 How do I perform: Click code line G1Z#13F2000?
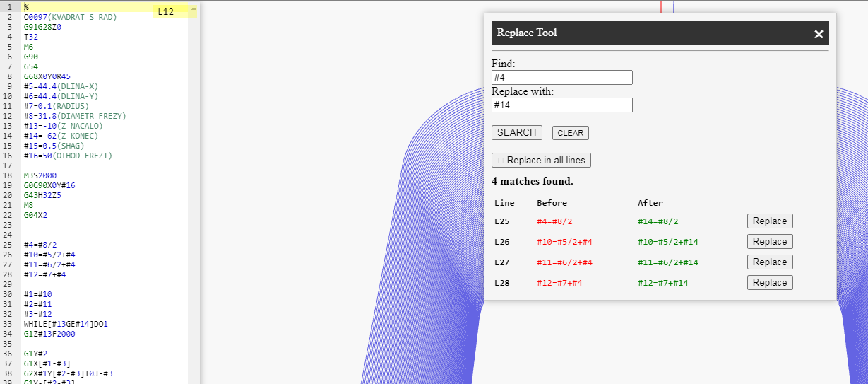[49, 334]
